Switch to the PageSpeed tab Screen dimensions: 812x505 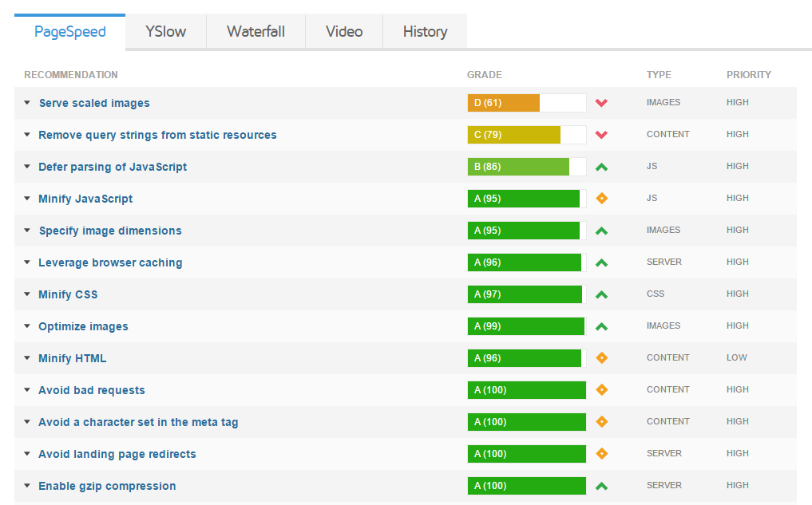click(x=70, y=32)
